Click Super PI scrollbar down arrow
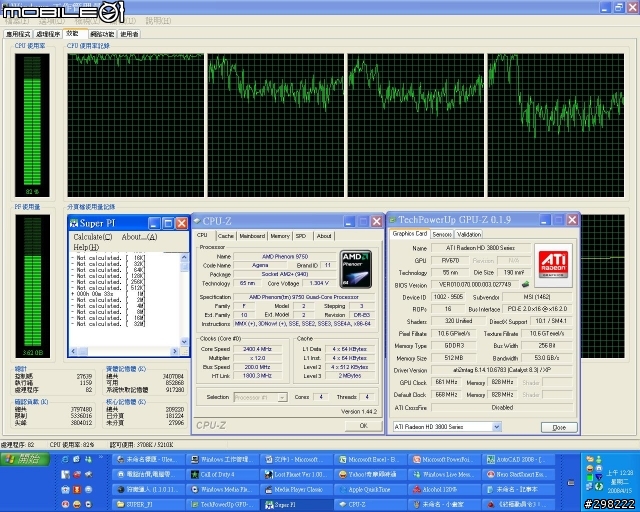 [x=184, y=342]
